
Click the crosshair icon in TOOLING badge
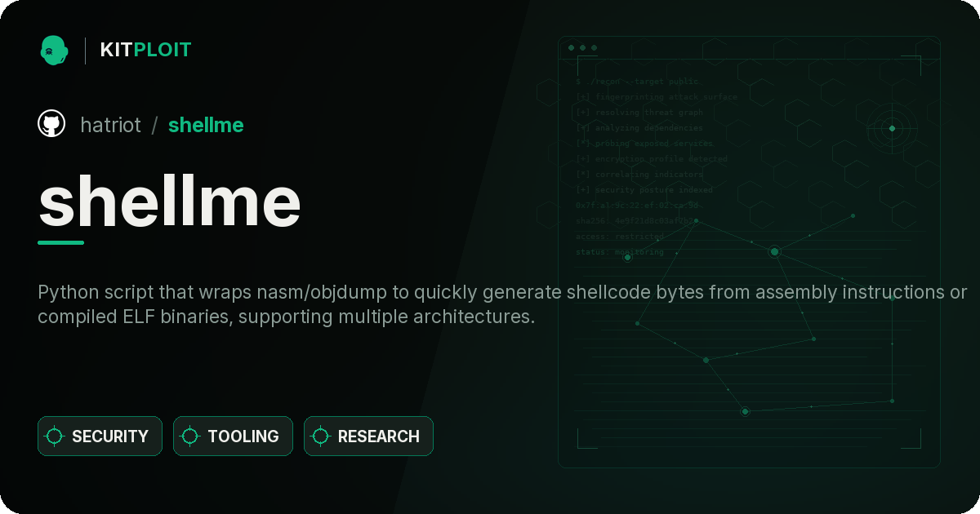pos(190,436)
